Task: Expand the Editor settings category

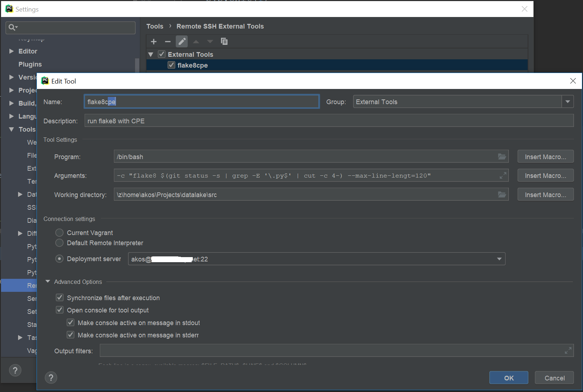Action: click(11, 51)
